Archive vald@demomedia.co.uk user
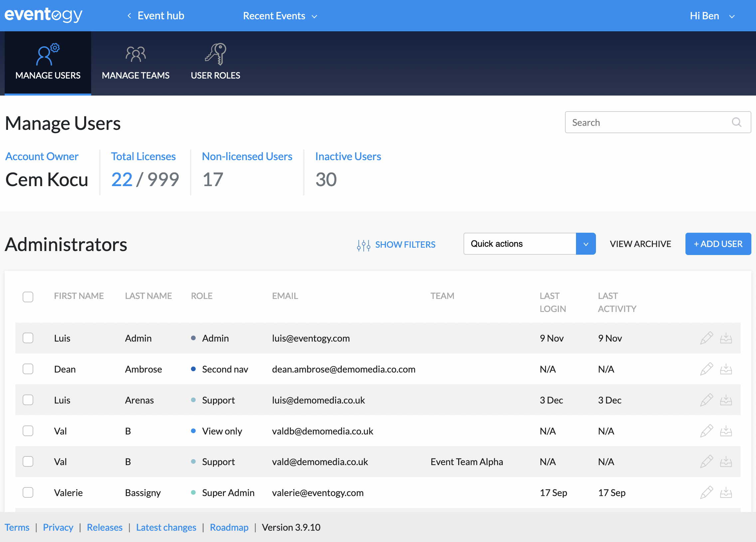This screenshot has height=542, width=756. click(726, 462)
